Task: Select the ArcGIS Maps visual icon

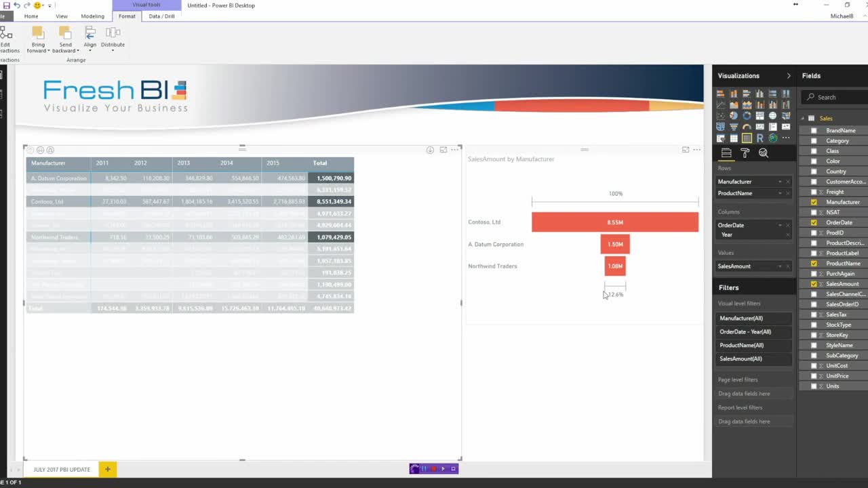Action: (772, 138)
